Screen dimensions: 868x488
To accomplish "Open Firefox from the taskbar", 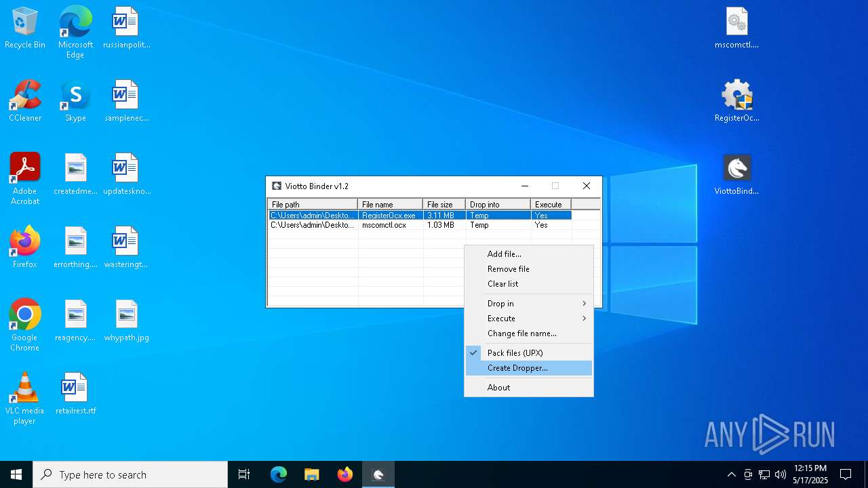I will pos(345,474).
